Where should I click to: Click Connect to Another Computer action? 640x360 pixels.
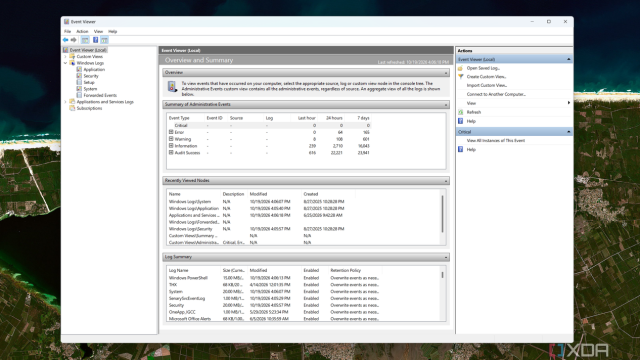(496, 94)
